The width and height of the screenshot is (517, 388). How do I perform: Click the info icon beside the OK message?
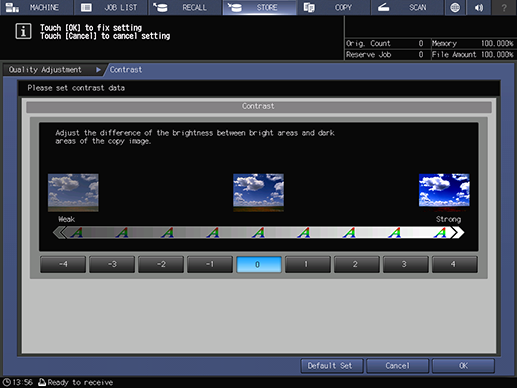pos(23,31)
